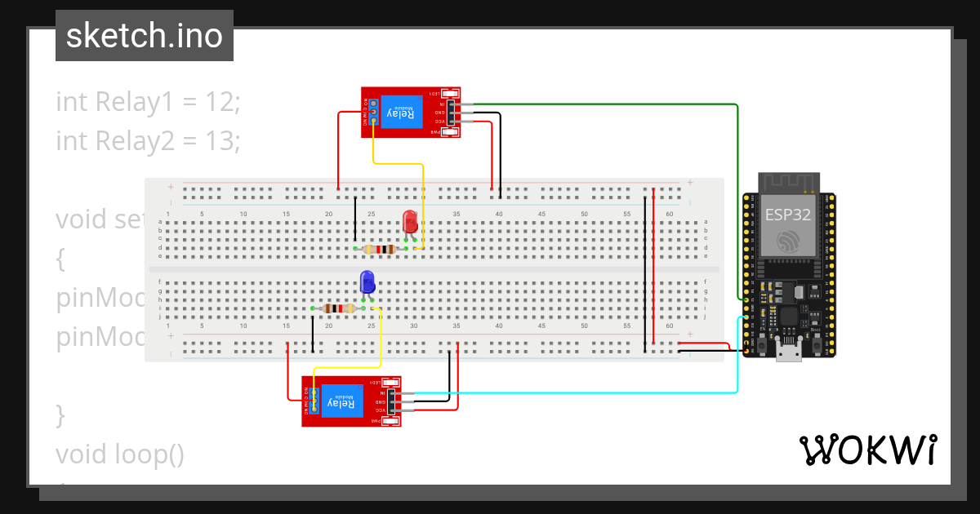Click the PWR indicator on the top relay

pyautogui.click(x=448, y=131)
